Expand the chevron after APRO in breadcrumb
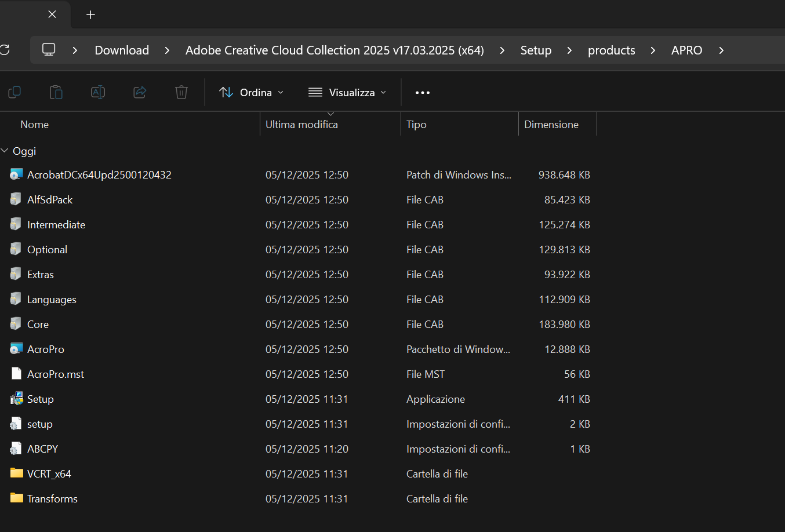 721,50
